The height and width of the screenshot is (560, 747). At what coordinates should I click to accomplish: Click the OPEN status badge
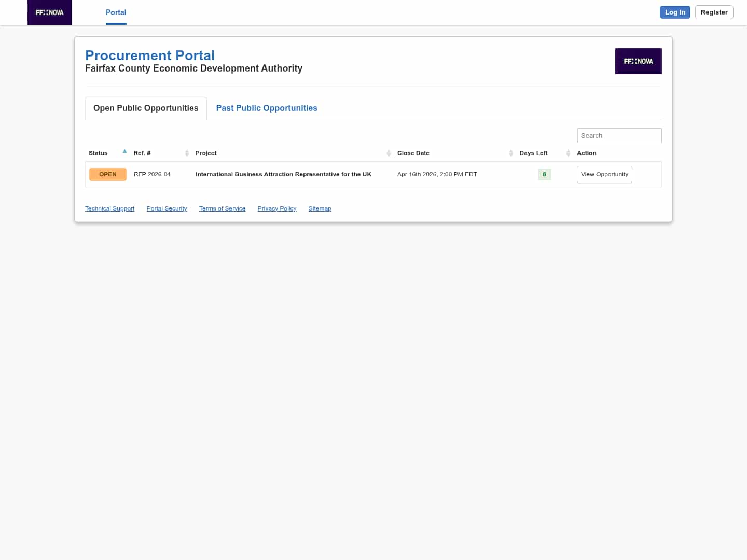coord(108,174)
